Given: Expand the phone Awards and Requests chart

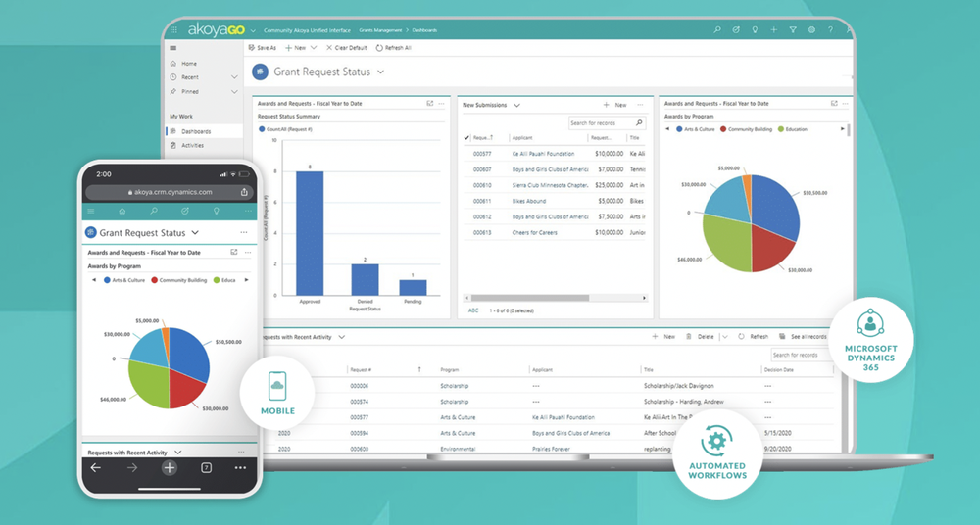Looking at the screenshot, I should tap(234, 253).
